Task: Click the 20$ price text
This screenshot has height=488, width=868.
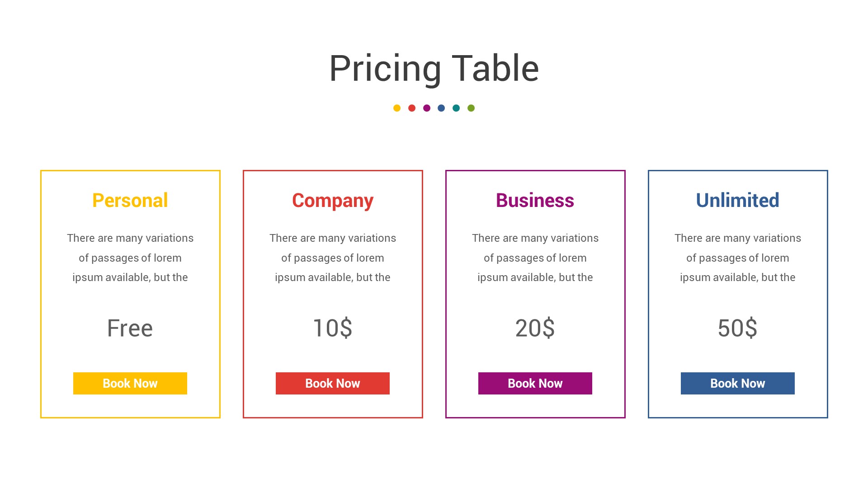Action: [x=535, y=328]
